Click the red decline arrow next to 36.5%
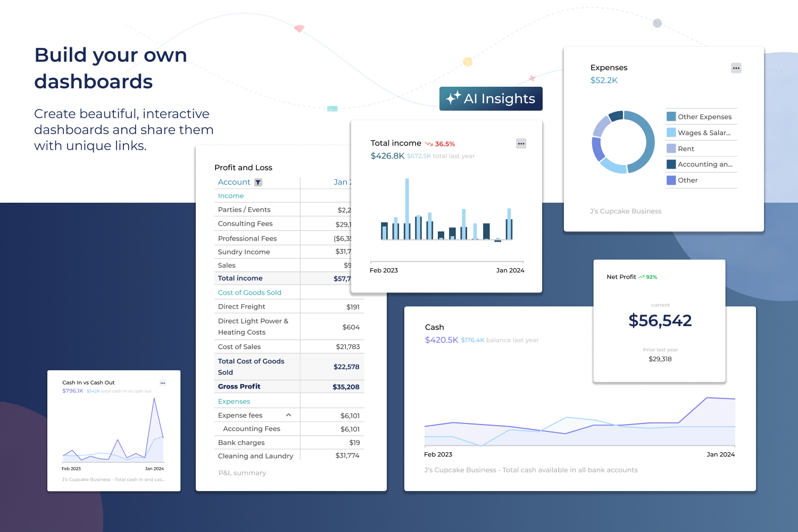Image resolution: width=798 pixels, height=532 pixels. click(429, 143)
